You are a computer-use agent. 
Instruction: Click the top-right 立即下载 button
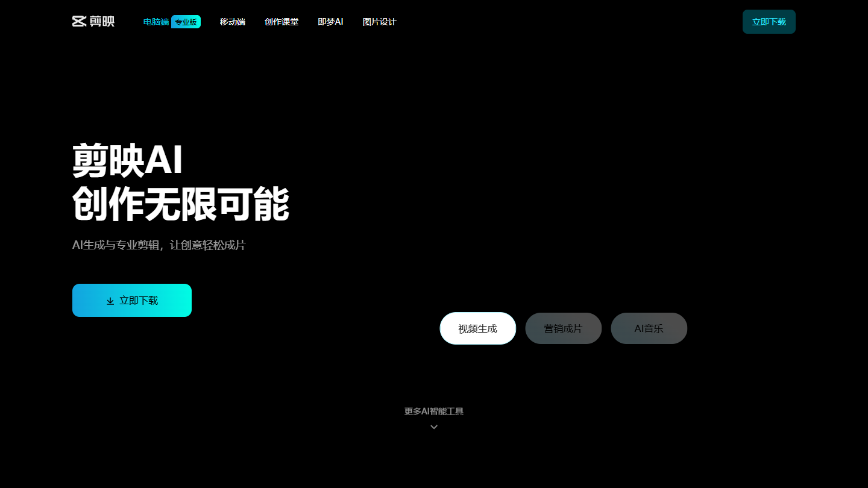pos(769,22)
